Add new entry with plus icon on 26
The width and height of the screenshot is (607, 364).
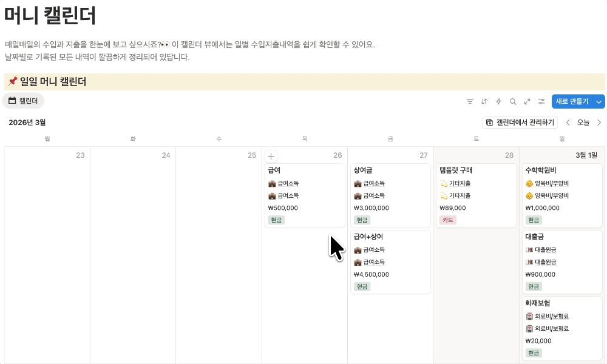[x=271, y=156]
